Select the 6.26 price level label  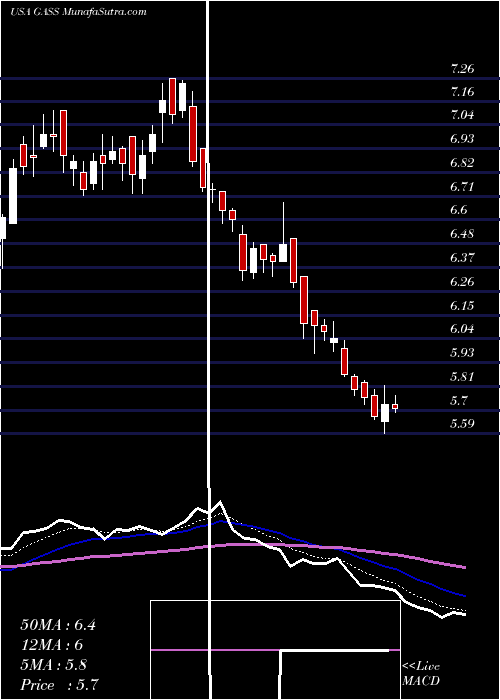point(462,282)
